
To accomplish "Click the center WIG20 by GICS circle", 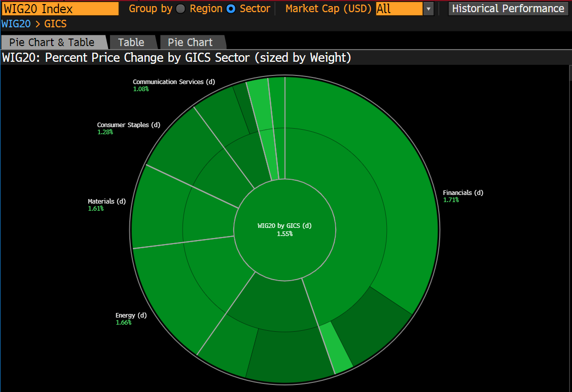I will point(284,229).
